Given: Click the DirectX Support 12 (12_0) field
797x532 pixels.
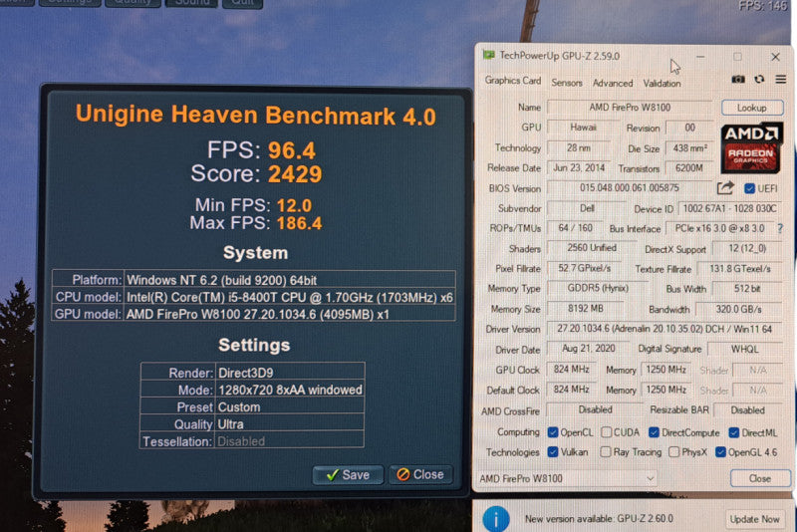Looking at the screenshot, I should [747, 248].
